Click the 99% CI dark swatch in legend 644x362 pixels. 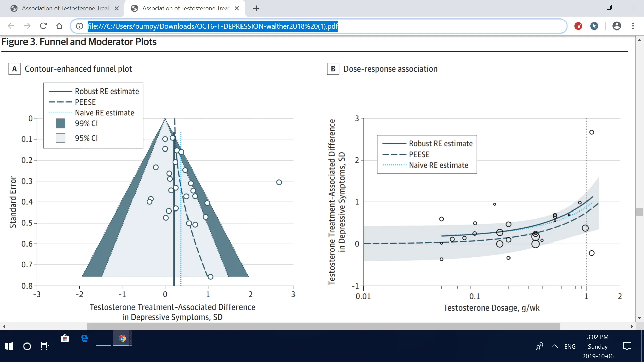[x=60, y=123]
